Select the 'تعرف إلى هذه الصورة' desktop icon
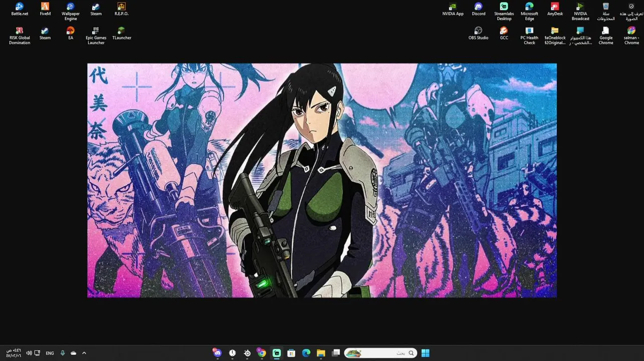This screenshot has width=644, height=361. click(631, 11)
